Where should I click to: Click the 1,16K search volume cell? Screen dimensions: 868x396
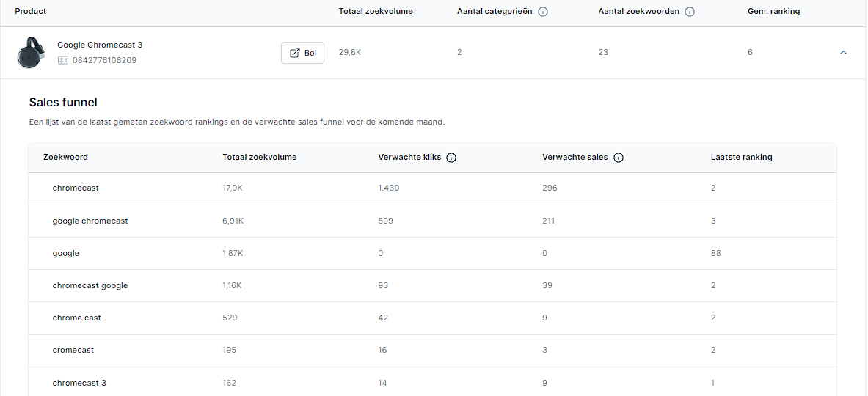pos(233,285)
